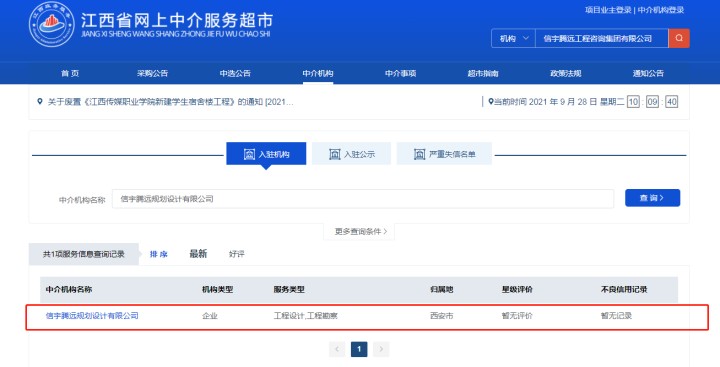The height and width of the screenshot is (367, 720).
Task: Open 采购公告 in the navigation bar
Action: [152, 73]
